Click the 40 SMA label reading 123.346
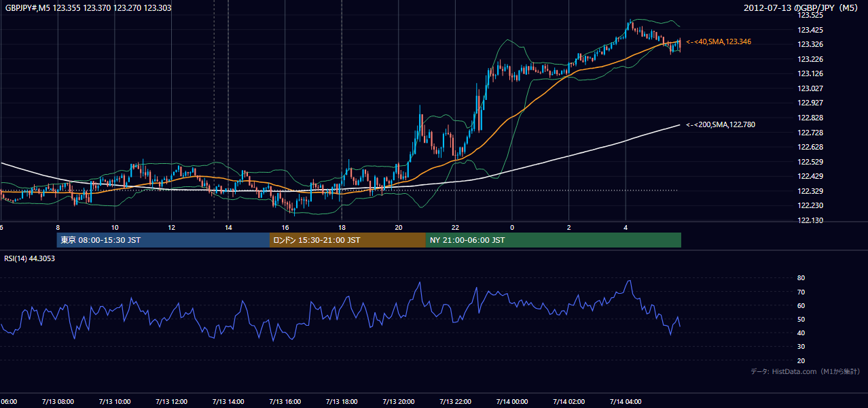The width and height of the screenshot is (868, 408). [719, 41]
